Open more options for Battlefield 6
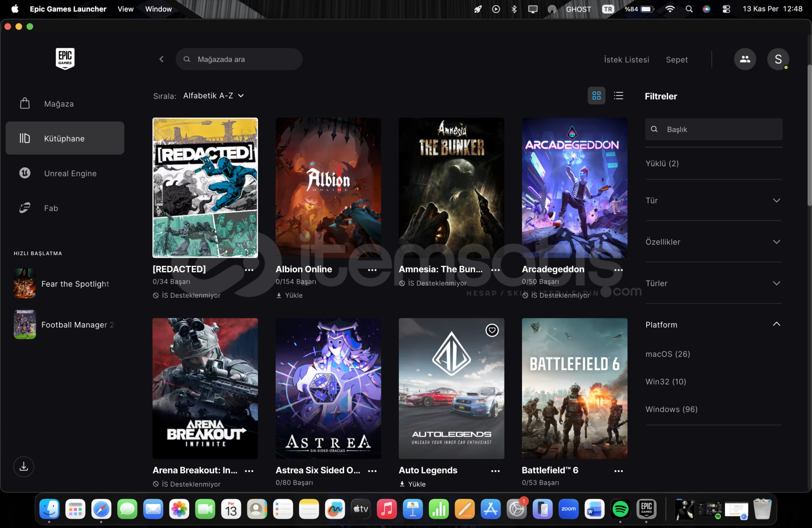Screen dimensions: 812x528 618,471
